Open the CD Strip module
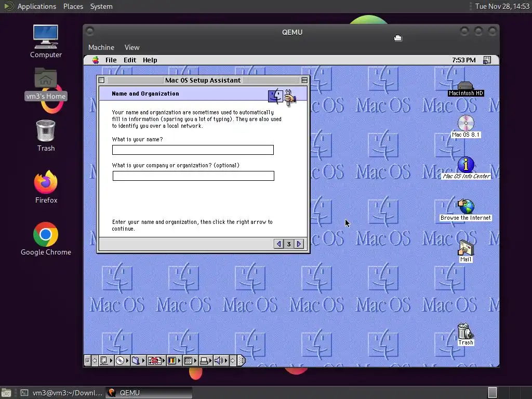 [122, 361]
